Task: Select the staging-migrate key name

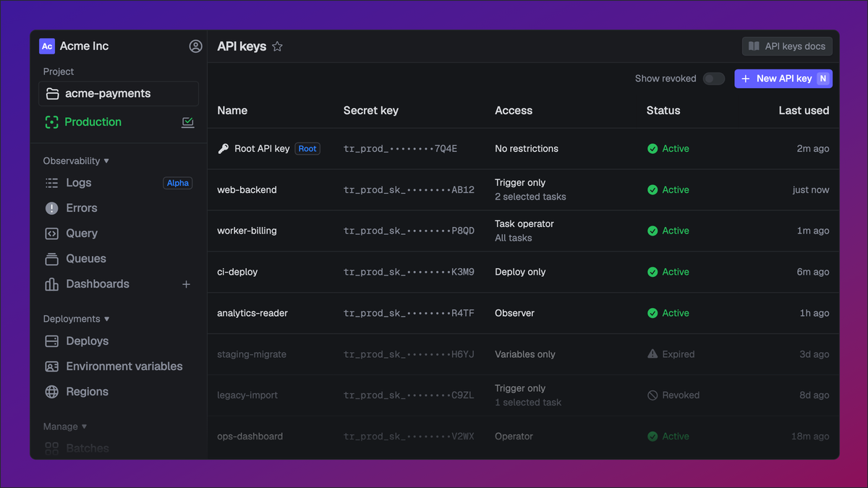Action: (252, 354)
